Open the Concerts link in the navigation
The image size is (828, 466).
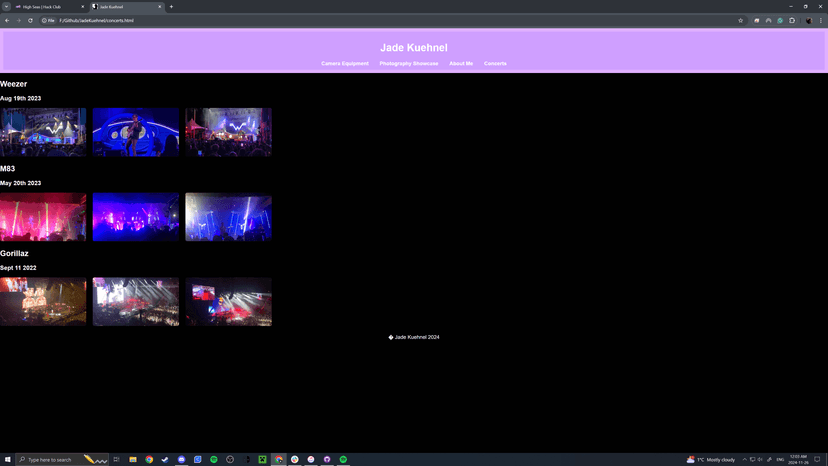tap(495, 63)
